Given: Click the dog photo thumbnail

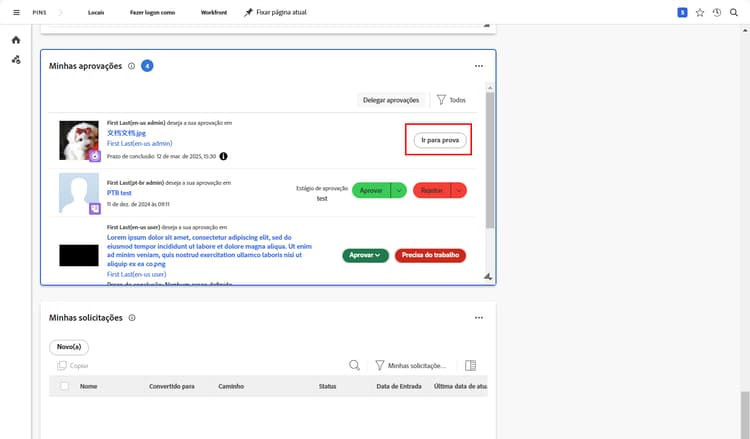Looking at the screenshot, I should [78, 140].
